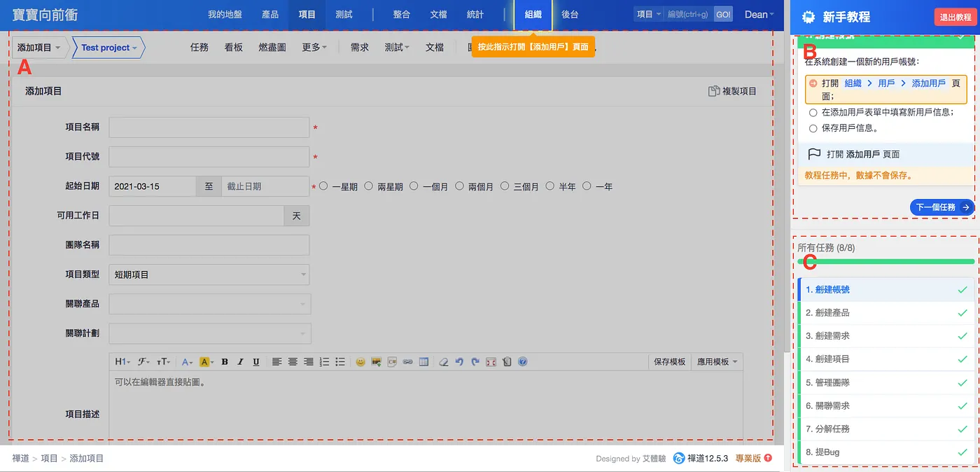Click the 退出教程 button

pos(955,17)
